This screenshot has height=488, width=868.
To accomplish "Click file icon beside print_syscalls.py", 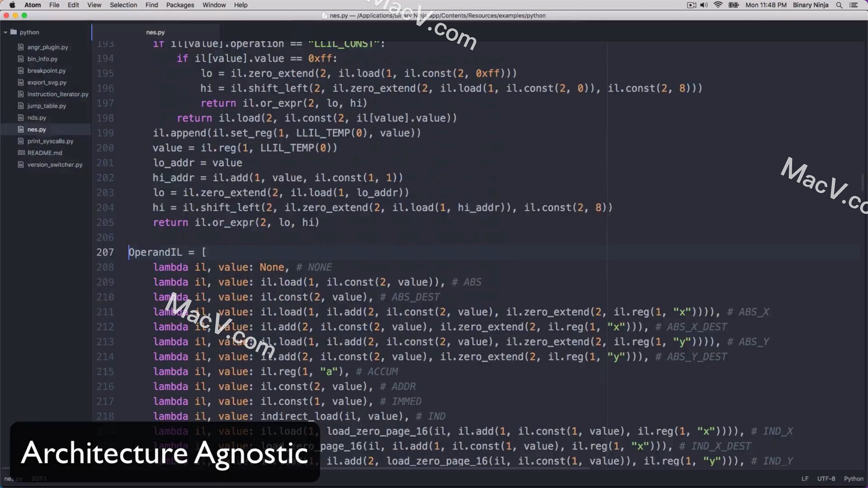I will coord(21,141).
